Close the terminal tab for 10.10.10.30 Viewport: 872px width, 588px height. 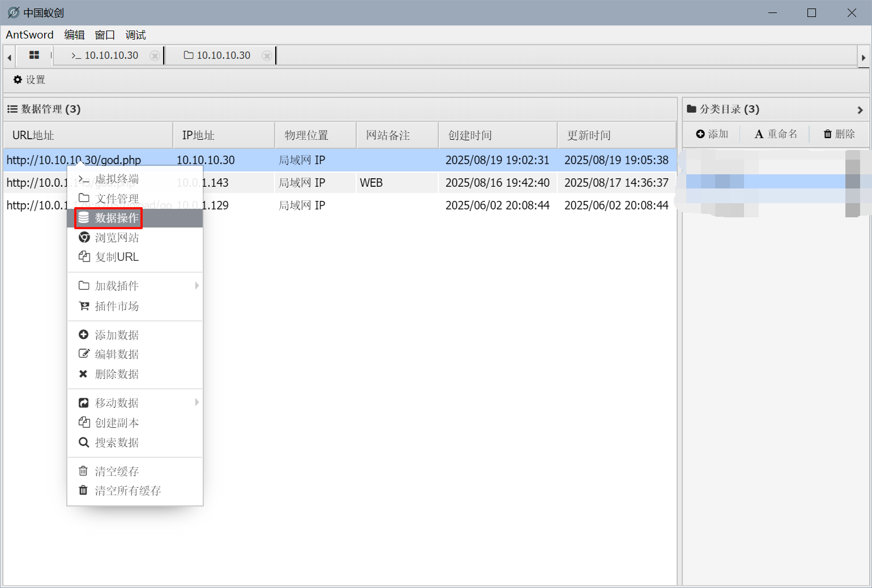pos(155,55)
